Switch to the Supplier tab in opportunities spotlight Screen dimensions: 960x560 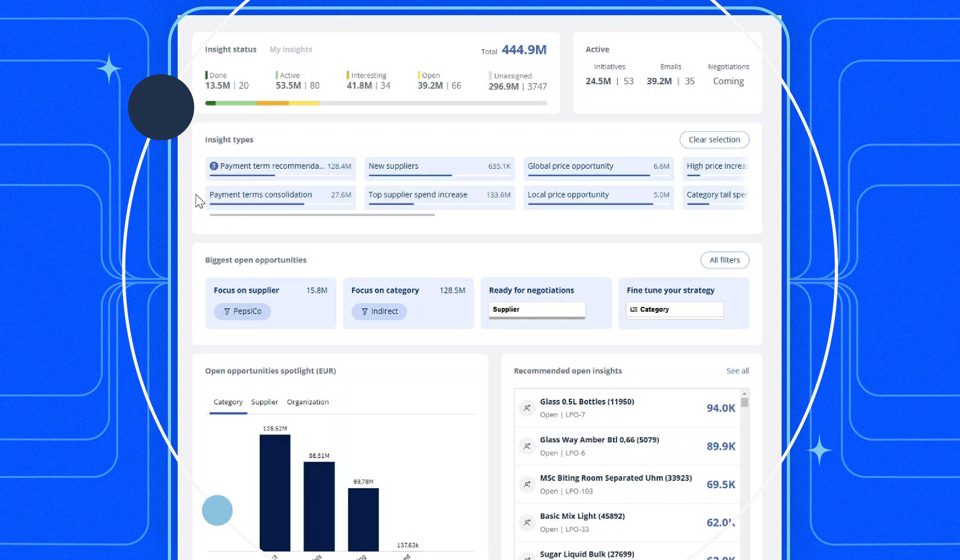[x=264, y=402]
